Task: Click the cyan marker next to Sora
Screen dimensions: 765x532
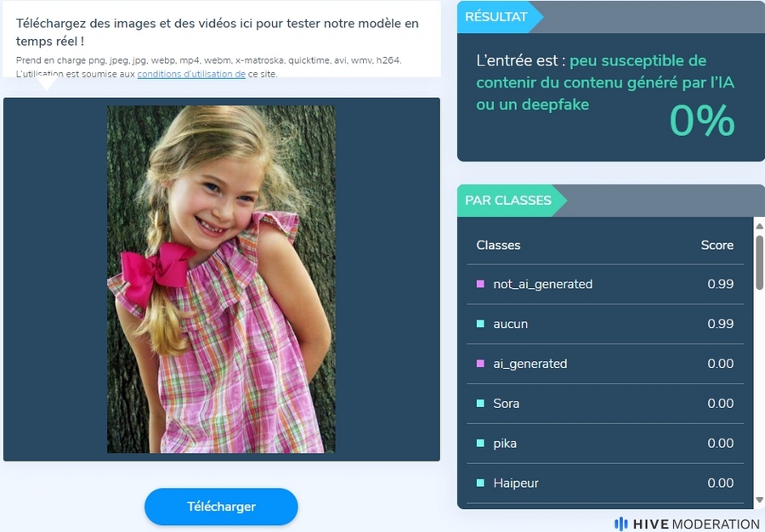Action: click(480, 404)
